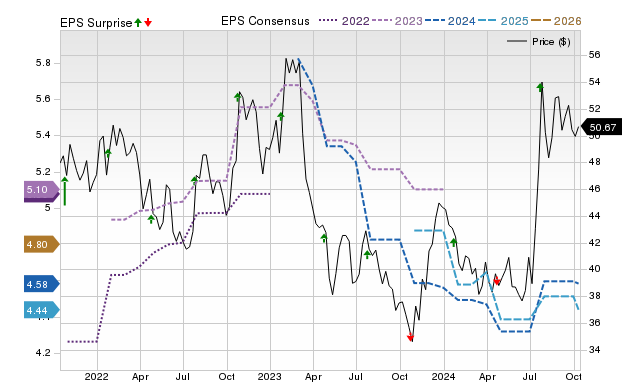Click the 42 label on the price axis
The height and width of the screenshot is (382, 640).
[594, 242]
